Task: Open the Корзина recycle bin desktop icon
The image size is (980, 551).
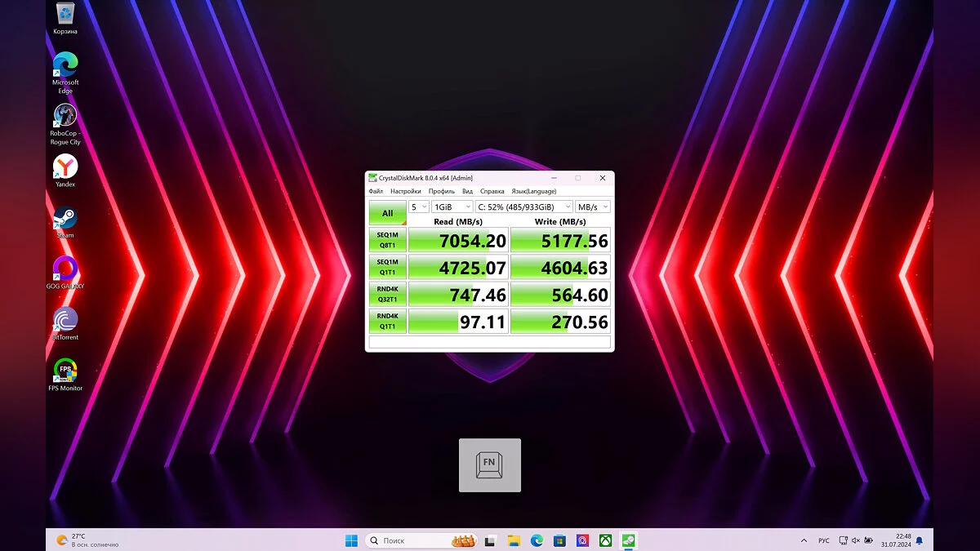Action: click(65, 19)
